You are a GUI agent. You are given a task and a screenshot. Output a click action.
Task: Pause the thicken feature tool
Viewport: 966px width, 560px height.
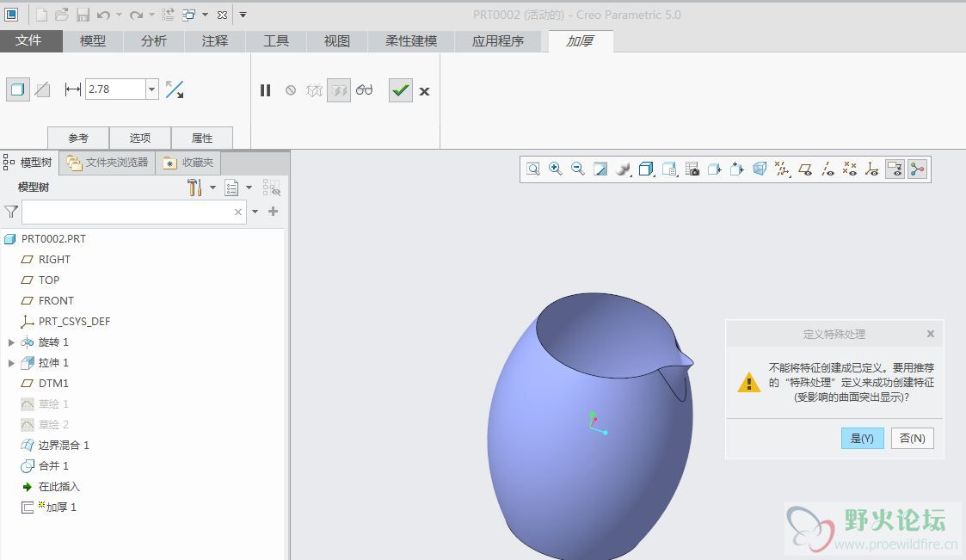coord(266,90)
